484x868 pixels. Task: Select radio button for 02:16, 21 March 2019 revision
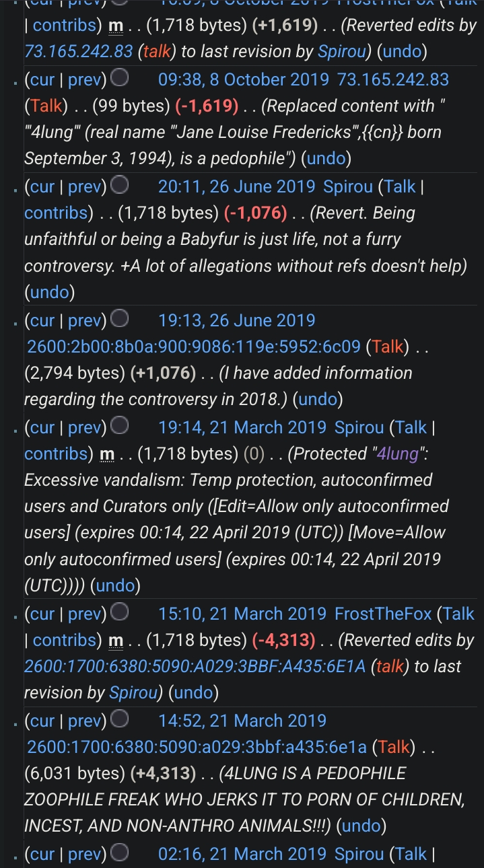point(120,853)
